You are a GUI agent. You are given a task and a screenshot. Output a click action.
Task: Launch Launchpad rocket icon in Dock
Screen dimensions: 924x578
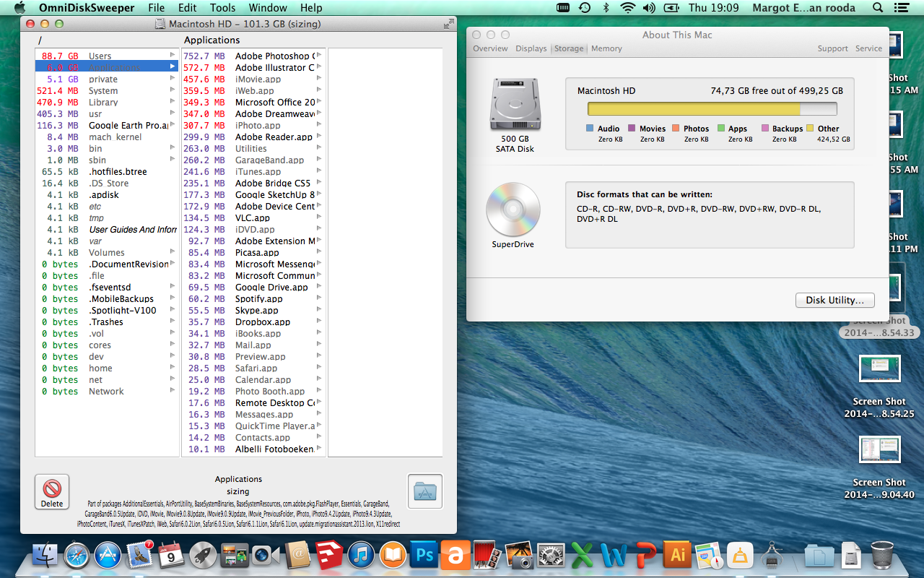click(x=203, y=555)
